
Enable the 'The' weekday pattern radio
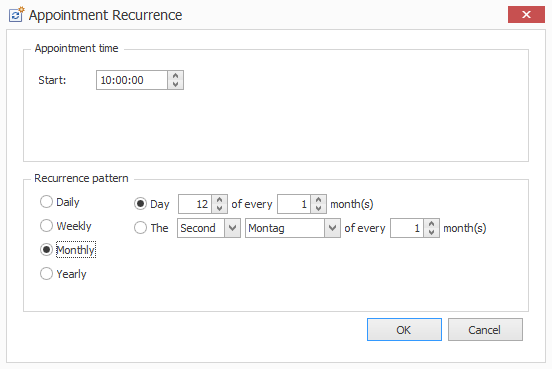tap(140, 228)
